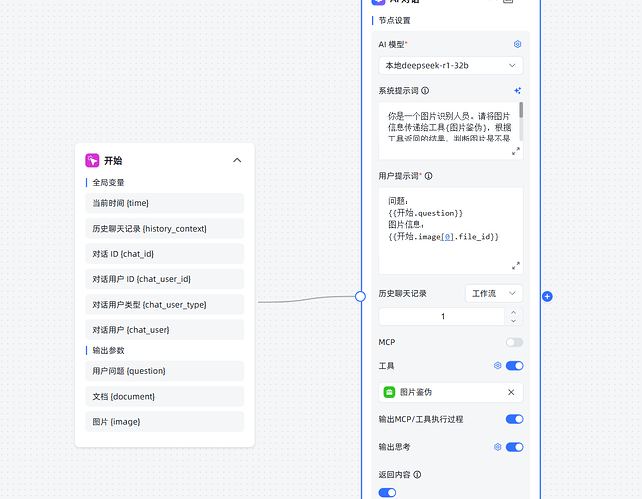This screenshot has width=642, height=499.
Task: Enable the MCP switch
Action: [514, 342]
